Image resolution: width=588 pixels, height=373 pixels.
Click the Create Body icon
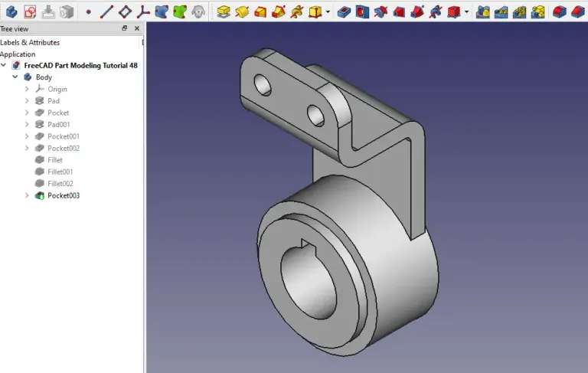click(x=11, y=11)
